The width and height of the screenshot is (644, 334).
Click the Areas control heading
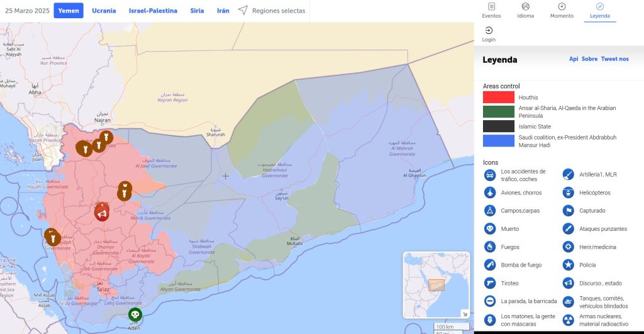pos(501,86)
